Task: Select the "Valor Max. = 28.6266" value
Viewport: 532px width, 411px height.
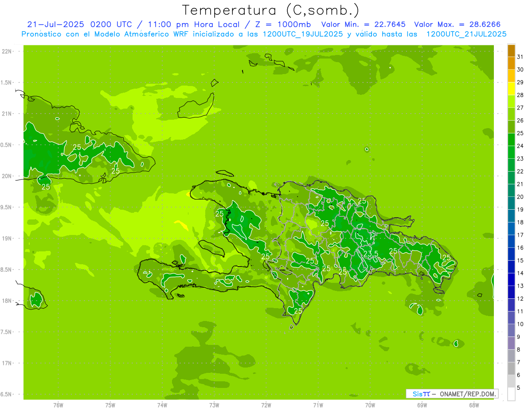Action: (x=458, y=24)
